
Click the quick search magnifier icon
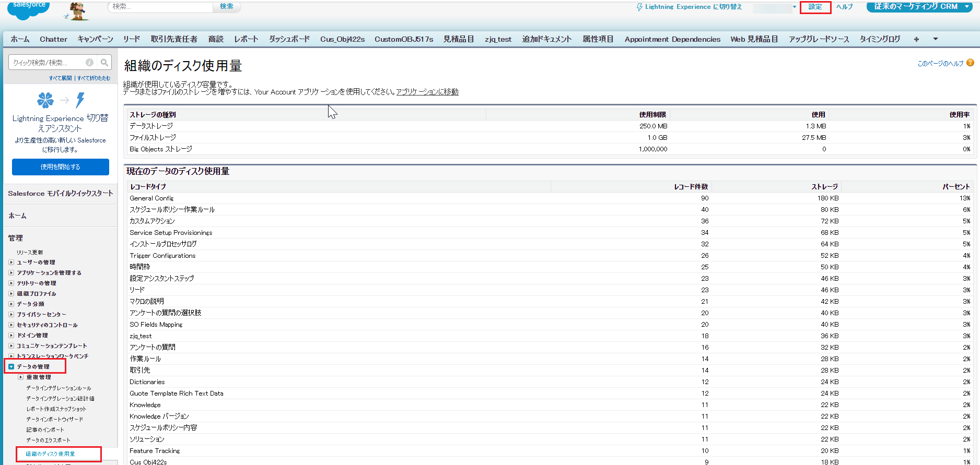pyautogui.click(x=104, y=63)
